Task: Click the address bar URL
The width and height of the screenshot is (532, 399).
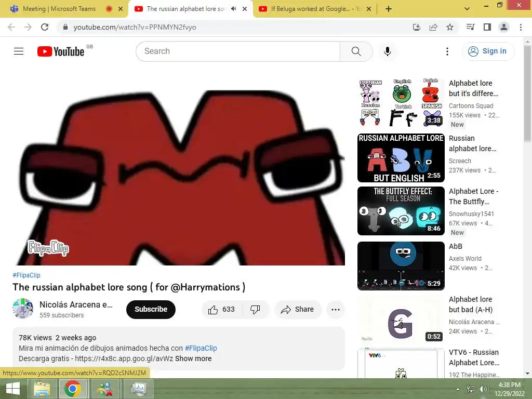Action: (x=135, y=27)
